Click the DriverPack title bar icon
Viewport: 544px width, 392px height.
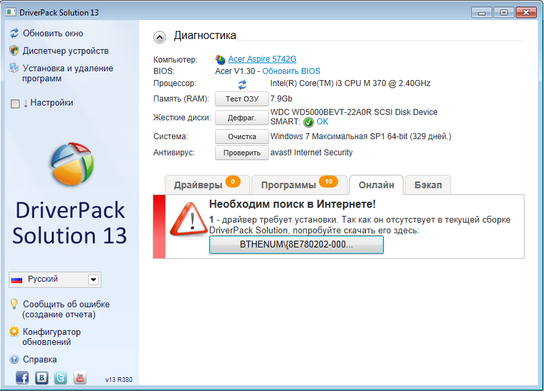(11, 13)
